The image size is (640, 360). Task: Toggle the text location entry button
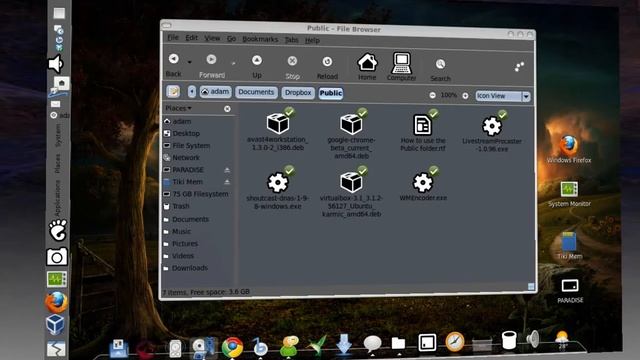173,91
